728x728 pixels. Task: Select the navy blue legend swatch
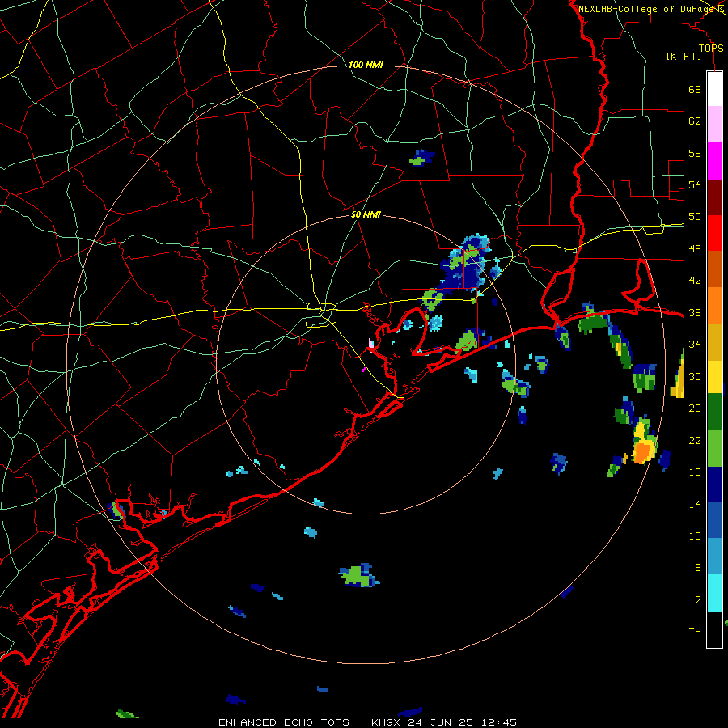(714, 485)
